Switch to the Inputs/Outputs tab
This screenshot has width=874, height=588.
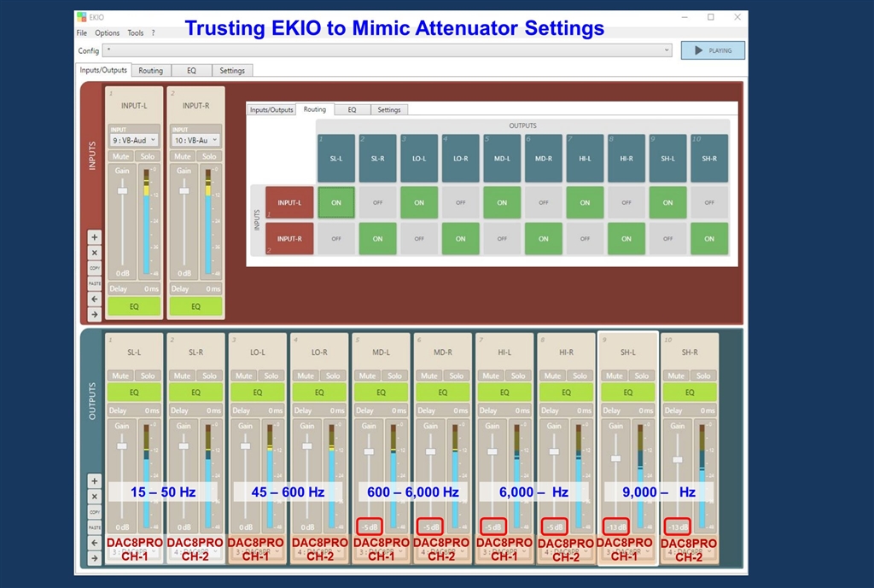pyautogui.click(x=103, y=70)
